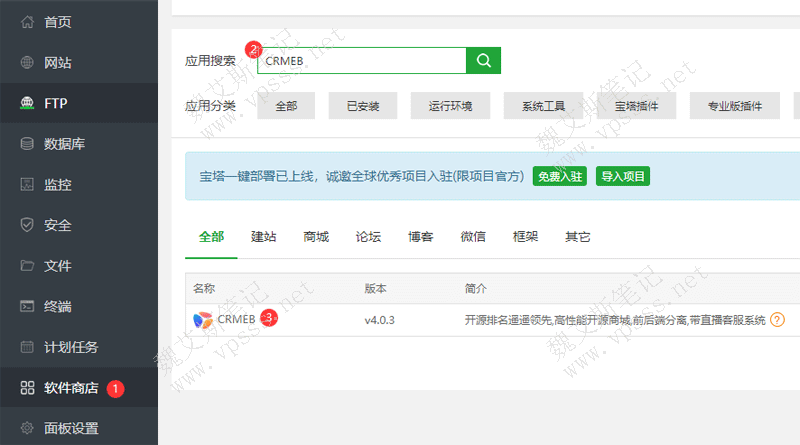Click the shield icon beside 安全
800x445 pixels.
pyautogui.click(x=27, y=225)
